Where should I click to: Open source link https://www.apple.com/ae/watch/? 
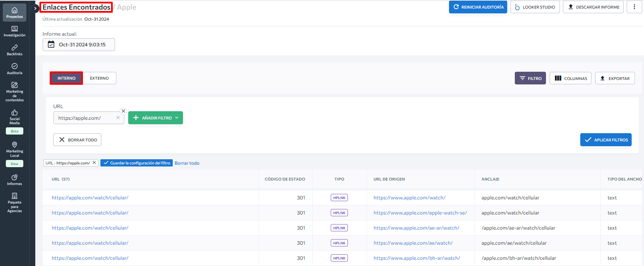(413, 243)
